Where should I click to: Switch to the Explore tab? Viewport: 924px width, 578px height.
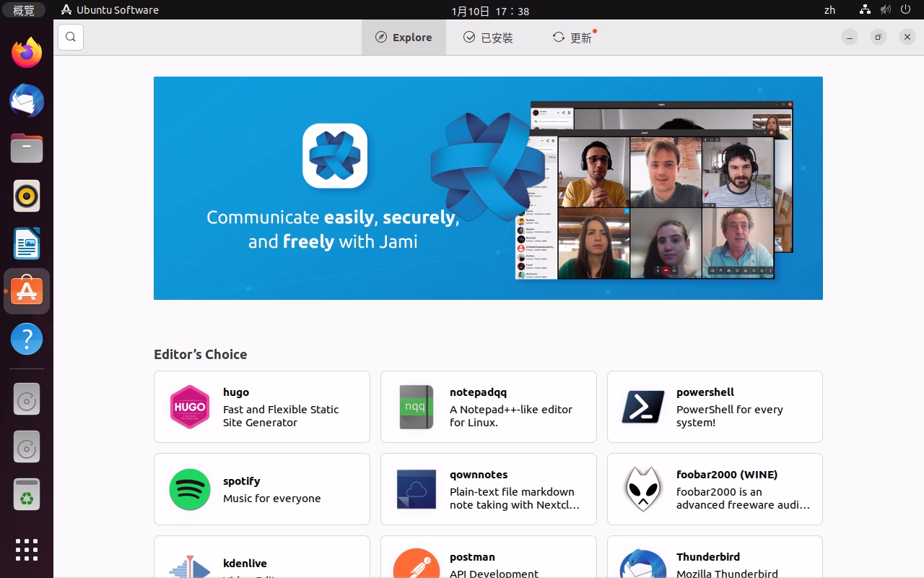pos(404,38)
